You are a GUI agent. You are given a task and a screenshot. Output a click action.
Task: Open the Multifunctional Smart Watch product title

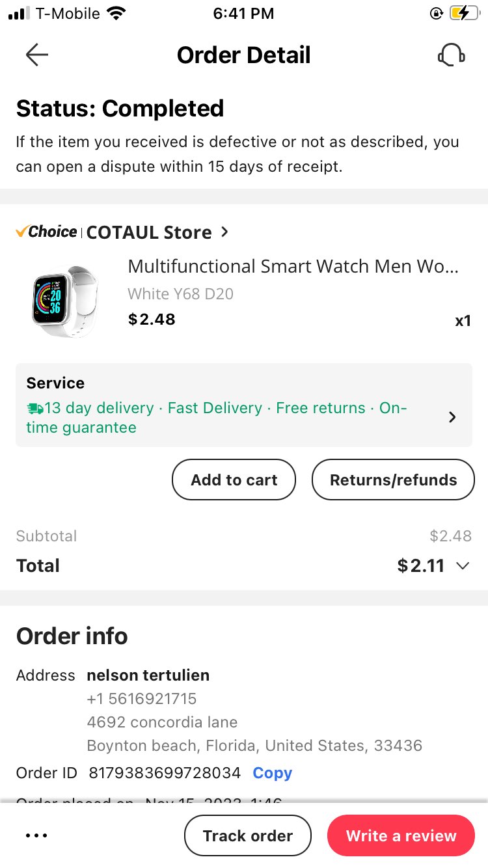[293, 267]
